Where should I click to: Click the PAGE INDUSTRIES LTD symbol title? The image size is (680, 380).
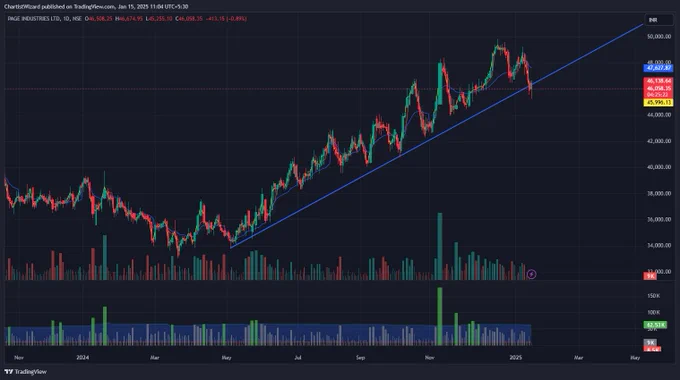34,19
